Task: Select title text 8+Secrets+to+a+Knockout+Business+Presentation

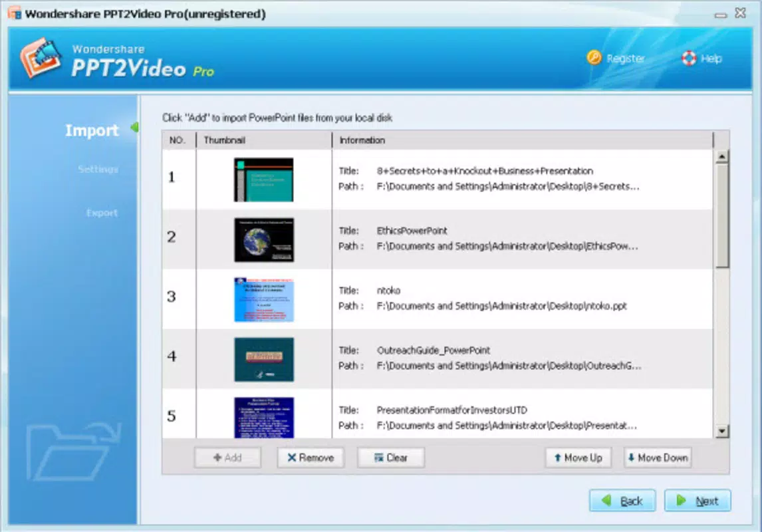Action: point(485,171)
